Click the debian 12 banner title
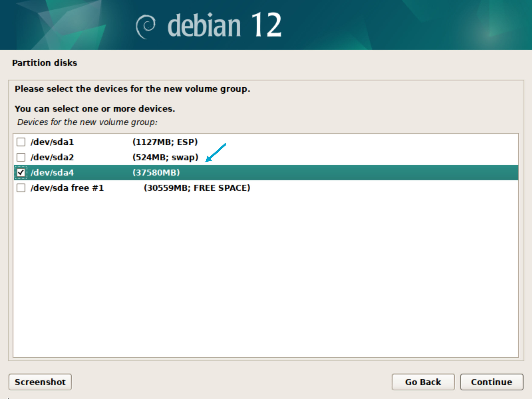This screenshot has height=399, width=532. [224, 25]
